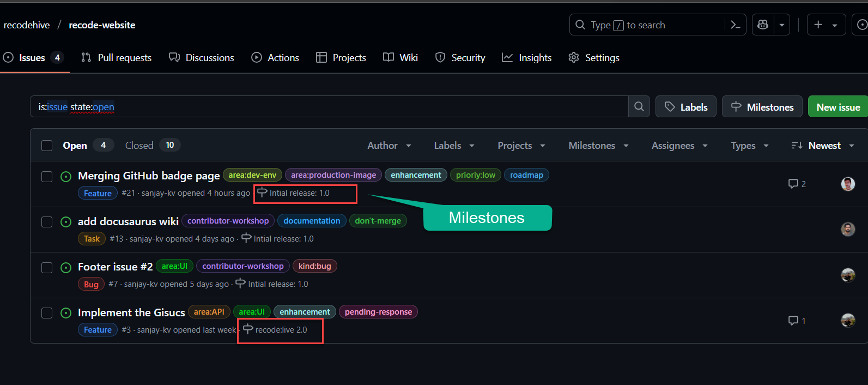Open the Newest sort dropdown

click(x=823, y=146)
